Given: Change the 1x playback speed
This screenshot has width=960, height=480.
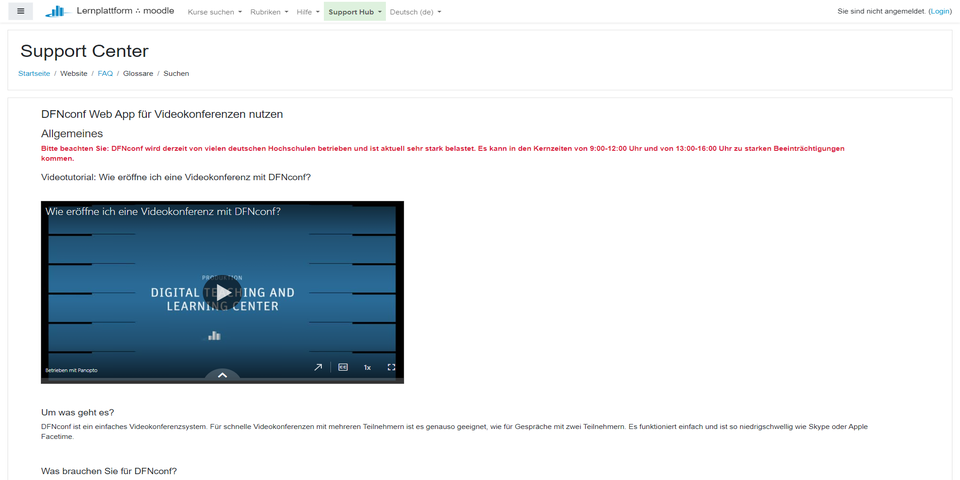Looking at the screenshot, I should [367, 367].
